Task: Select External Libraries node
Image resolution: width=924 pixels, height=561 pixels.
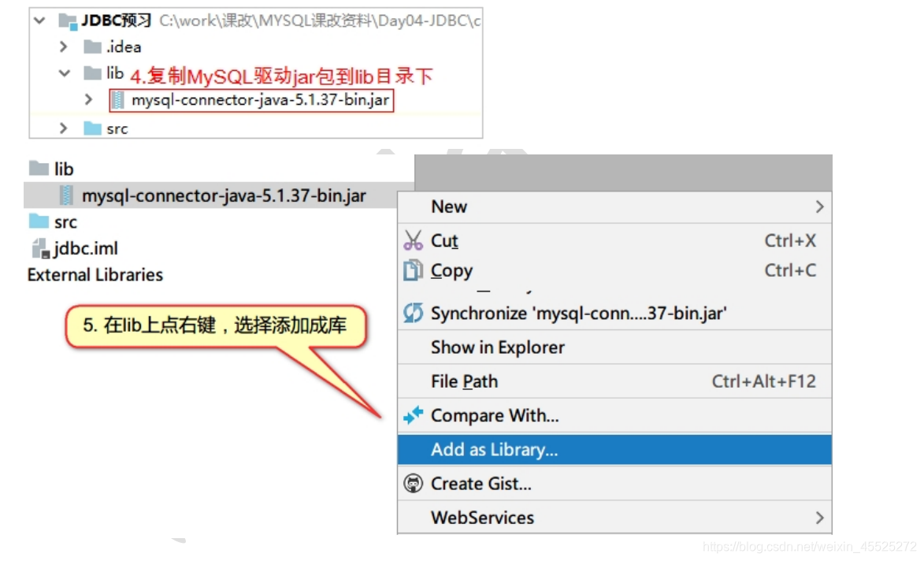Action: [95, 275]
